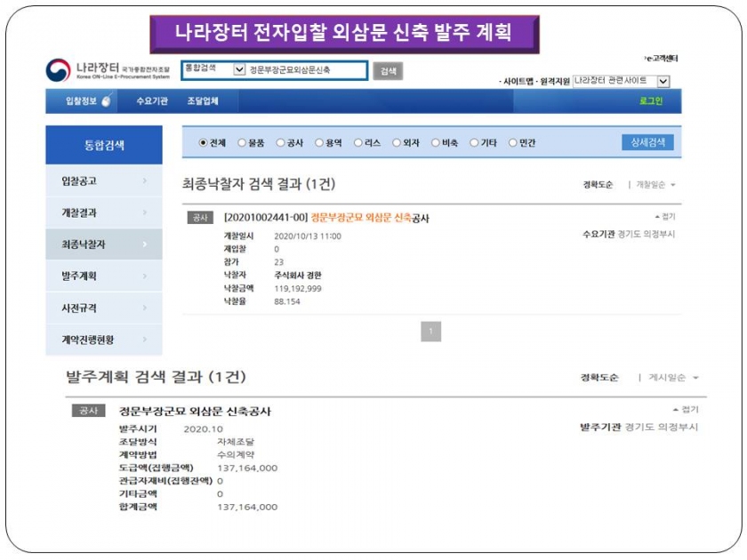
Task: Select the 외자 radio button
Action: click(x=397, y=142)
